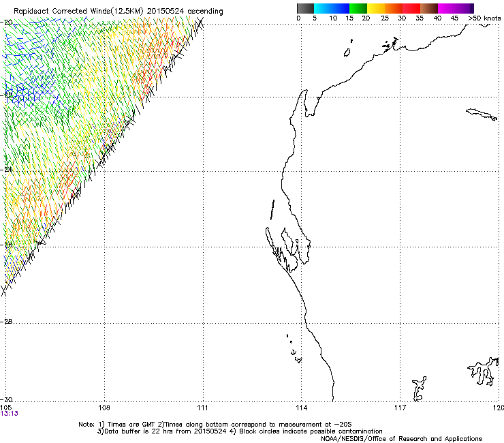This screenshot has width=504, height=443.
Task: Click the gray 0-5 knots legend swatch
Action: pos(305,8)
